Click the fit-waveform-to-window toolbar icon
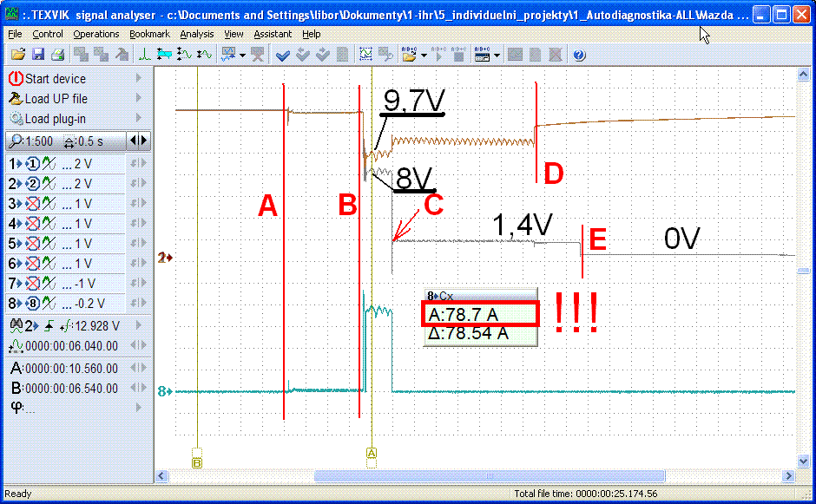Viewport: 816px width, 504px height. click(365, 55)
